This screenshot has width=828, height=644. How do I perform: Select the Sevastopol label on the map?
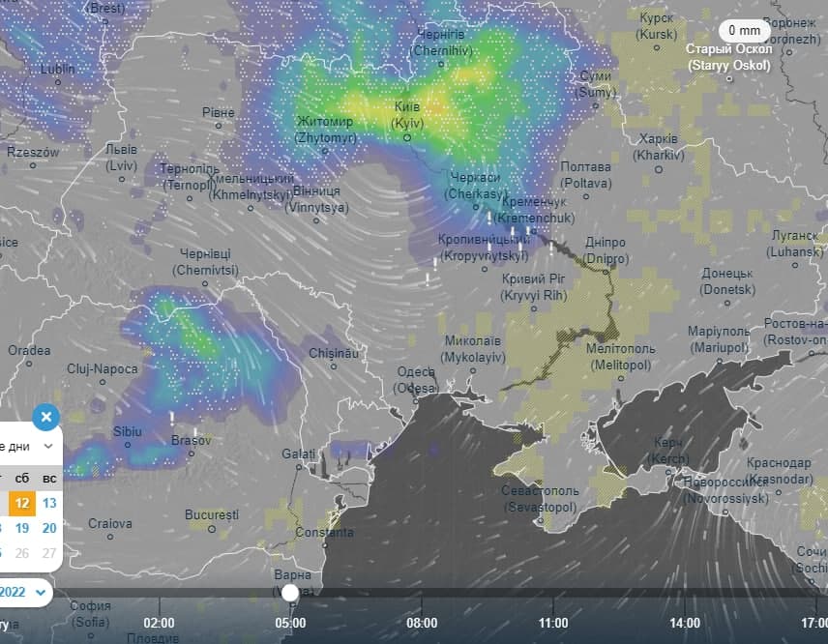coord(539,499)
